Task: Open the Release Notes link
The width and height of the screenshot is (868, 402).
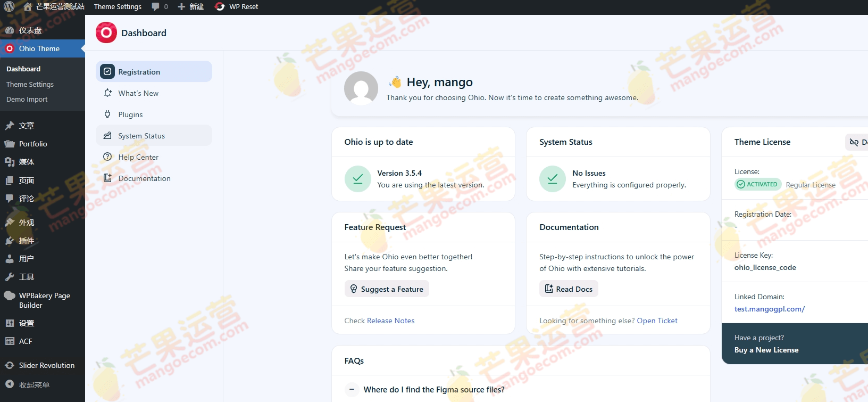Action: [390, 321]
